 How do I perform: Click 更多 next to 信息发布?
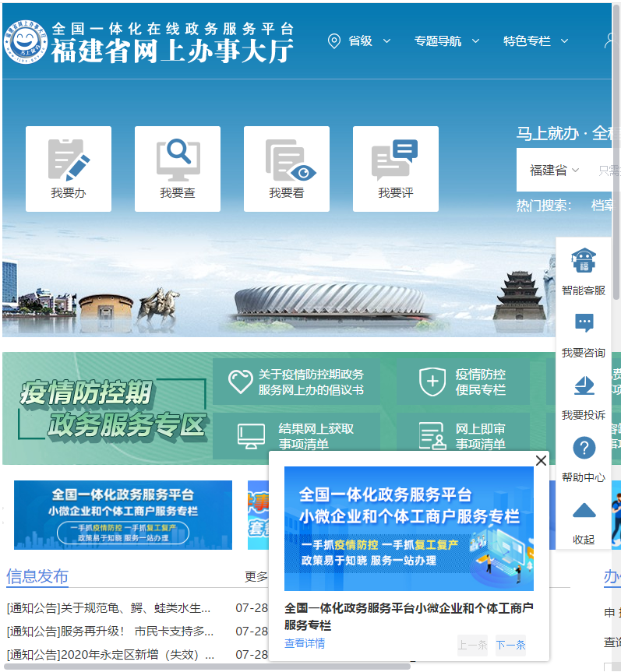point(256,577)
